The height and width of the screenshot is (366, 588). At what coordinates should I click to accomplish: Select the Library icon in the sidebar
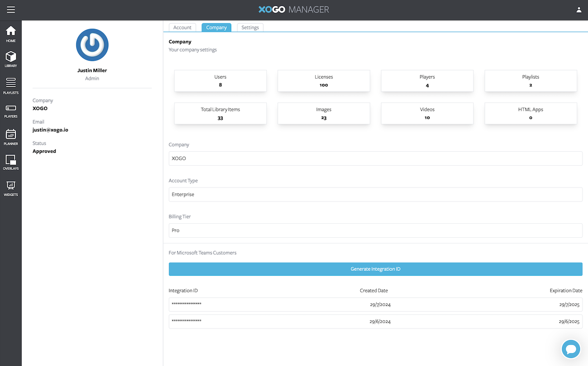coord(10,59)
